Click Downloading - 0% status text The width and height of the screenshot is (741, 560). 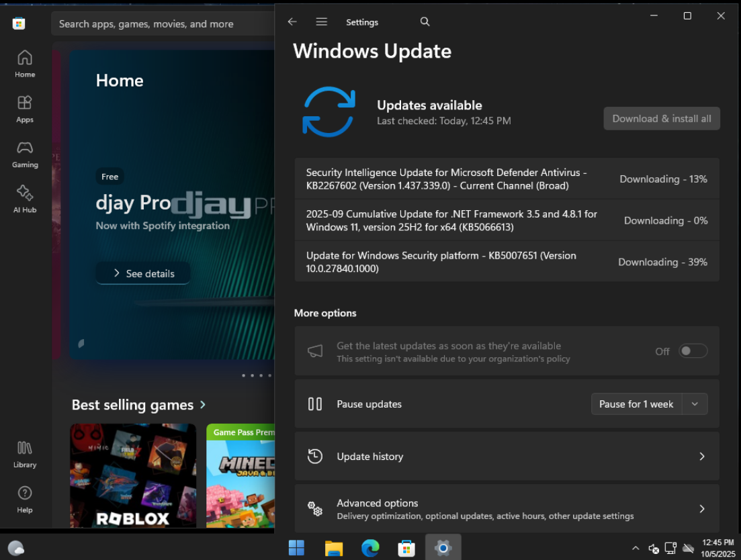pyautogui.click(x=666, y=220)
